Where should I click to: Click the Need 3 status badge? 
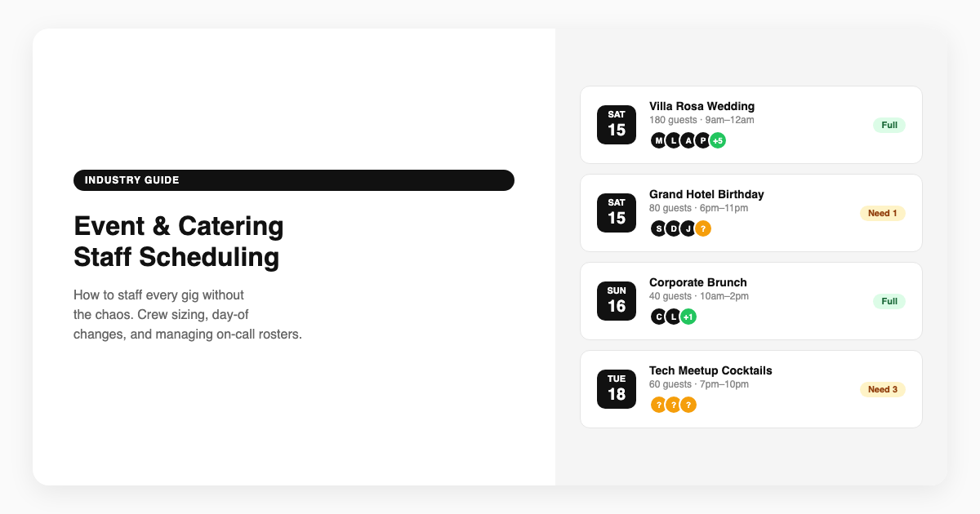(x=882, y=389)
